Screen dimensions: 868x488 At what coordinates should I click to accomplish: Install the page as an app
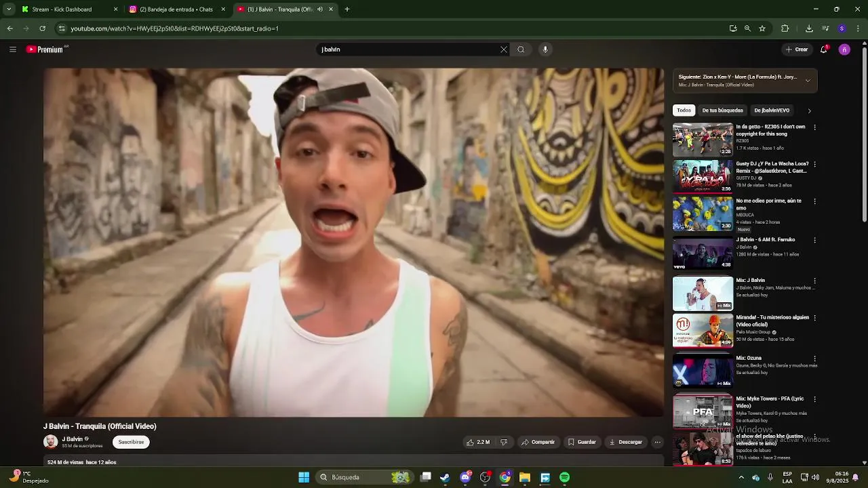(x=733, y=28)
